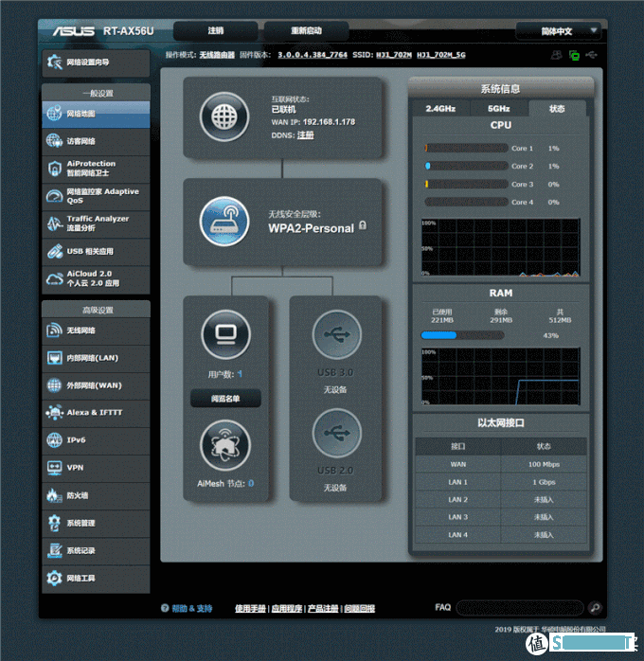Open the 问题回报 feedback link
The height and width of the screenshot is (661, 644).
coord(360,608)
